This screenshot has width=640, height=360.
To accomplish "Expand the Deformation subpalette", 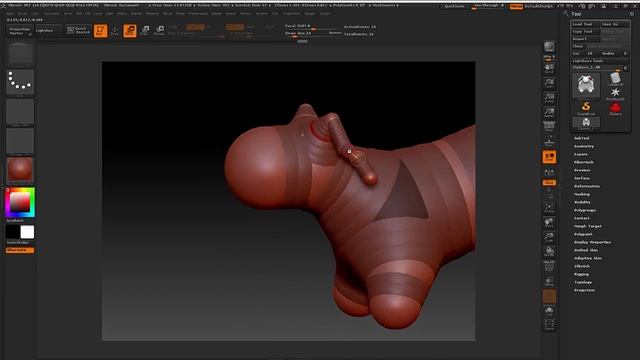I will click(587, 186).
